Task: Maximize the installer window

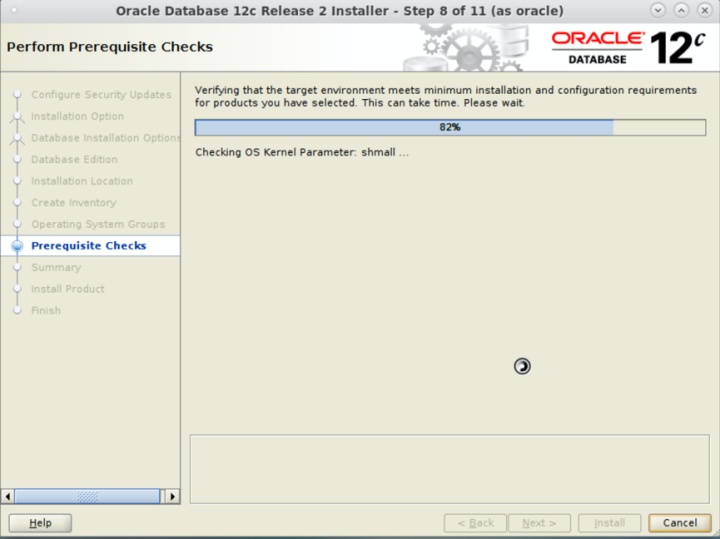Action: tap(681, 10)
